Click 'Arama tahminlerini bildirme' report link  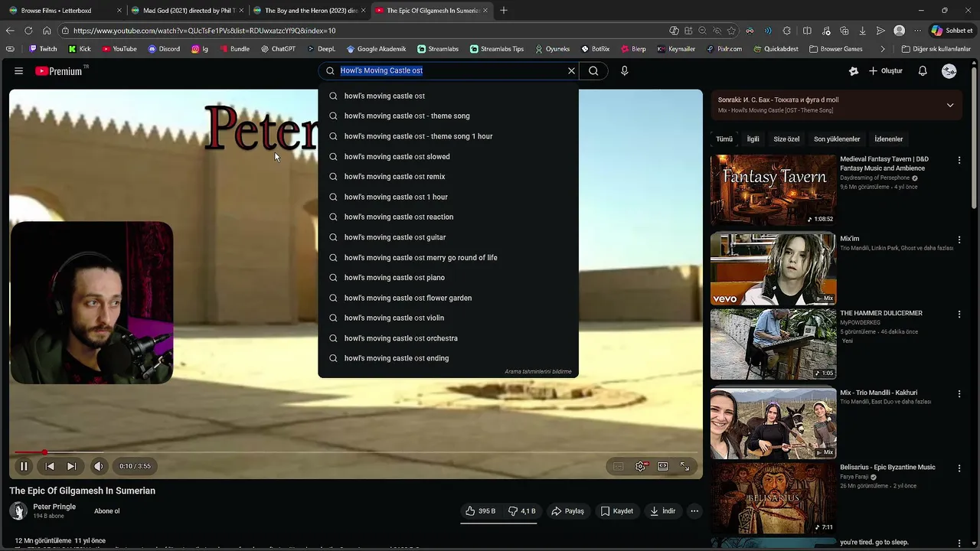pos(538,371)
